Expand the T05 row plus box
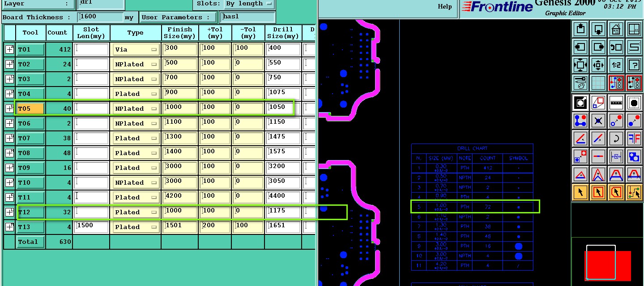This screenshot has height=286, width=644. tap(9, 108)
